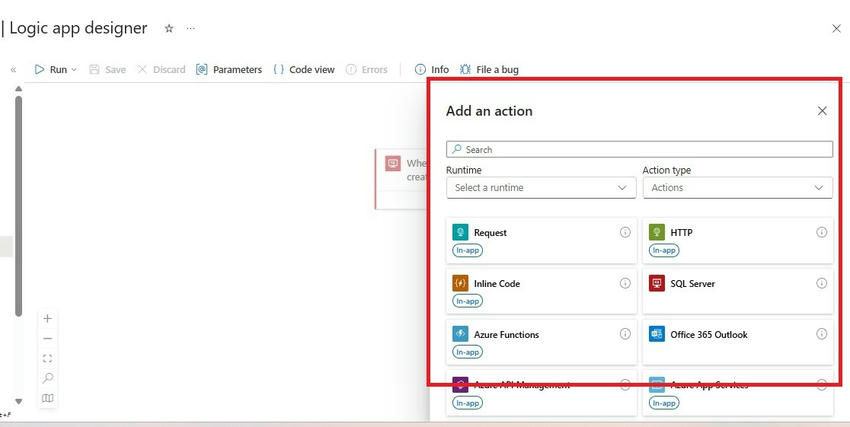The width and height of the screenshot is (850, 427).
Task: Favorite the Logic app designer star icon
Action: click(169, 29)
